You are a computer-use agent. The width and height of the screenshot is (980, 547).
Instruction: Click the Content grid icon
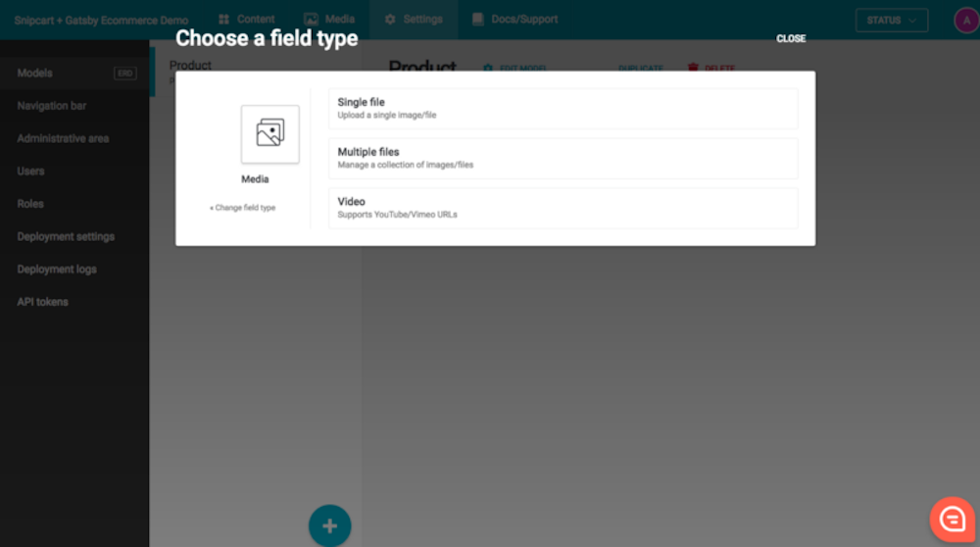pos(223,20)
